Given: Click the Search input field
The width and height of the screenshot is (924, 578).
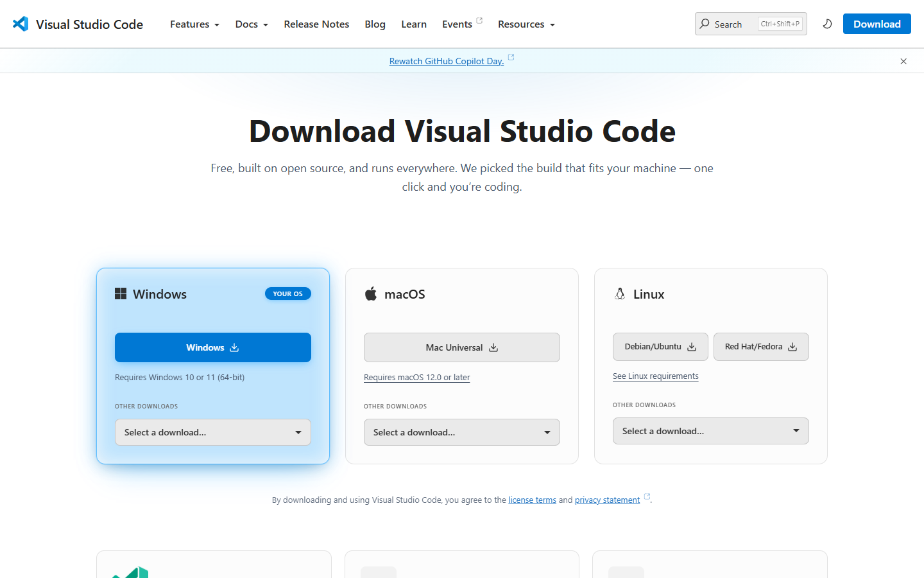Looking at the screenshot, I should click(751, 24).
